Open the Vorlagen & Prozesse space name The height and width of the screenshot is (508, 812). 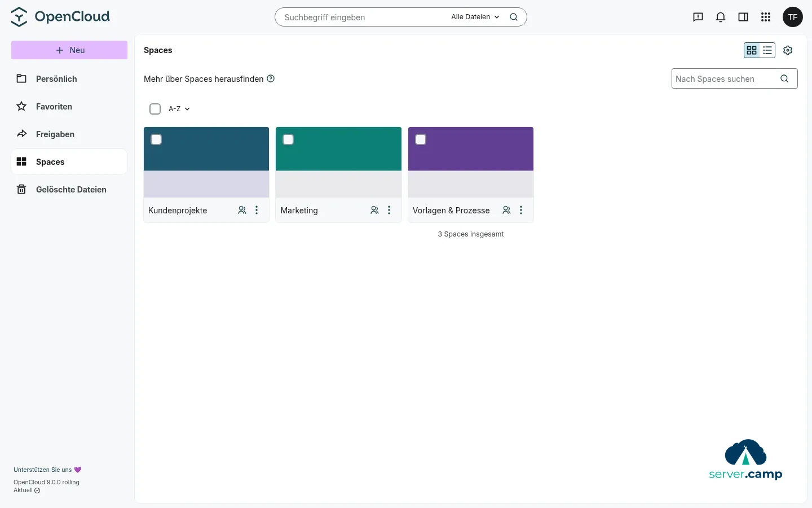tap(451, 211)
